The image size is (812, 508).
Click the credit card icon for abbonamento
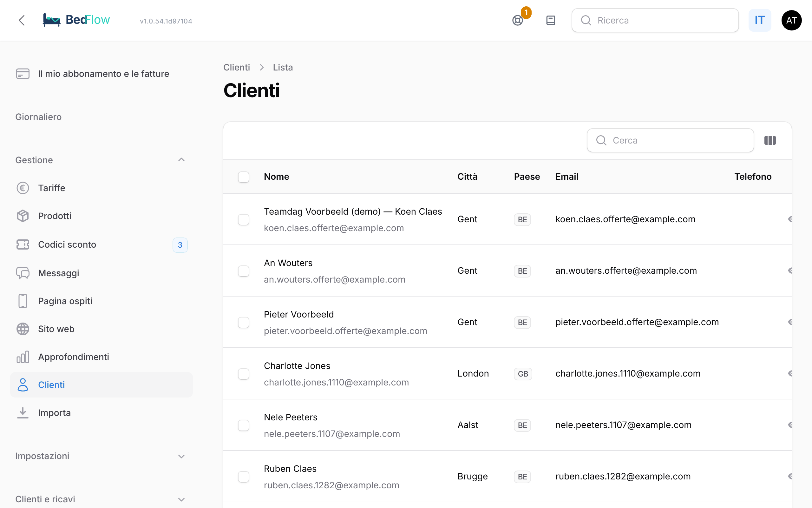pyautogui.click(x=23, y=74)
